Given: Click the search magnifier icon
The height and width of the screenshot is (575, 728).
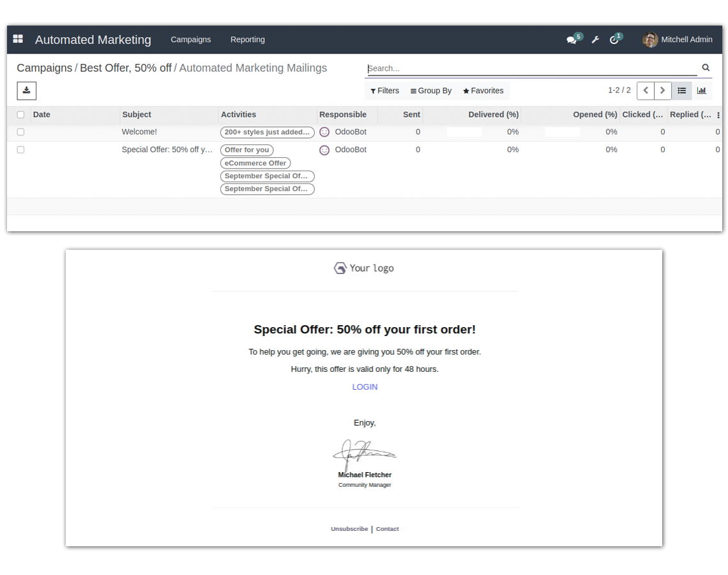Looking at the screenshot, I should 706,68.
